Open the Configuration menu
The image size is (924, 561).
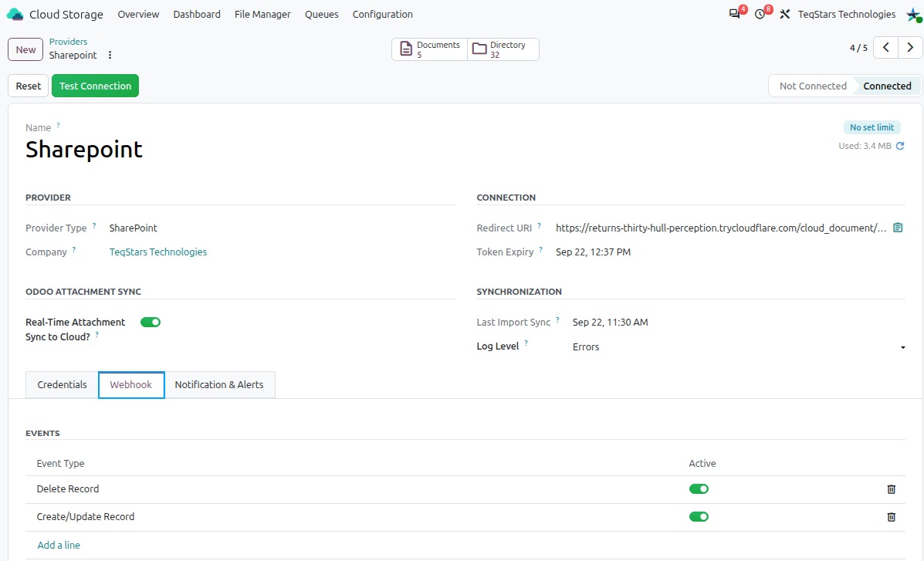(x=382, y=14)
